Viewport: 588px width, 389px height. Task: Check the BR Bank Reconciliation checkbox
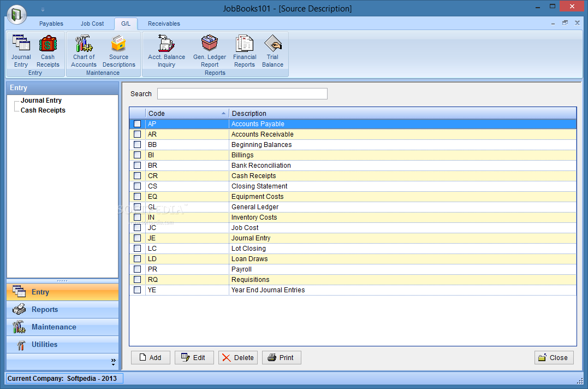[137, 166]
